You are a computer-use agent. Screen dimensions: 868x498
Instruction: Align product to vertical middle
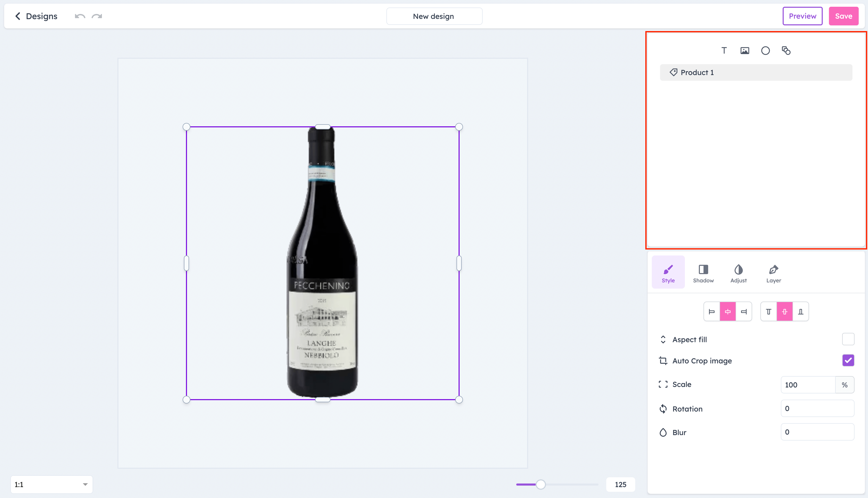click(785, 312)
